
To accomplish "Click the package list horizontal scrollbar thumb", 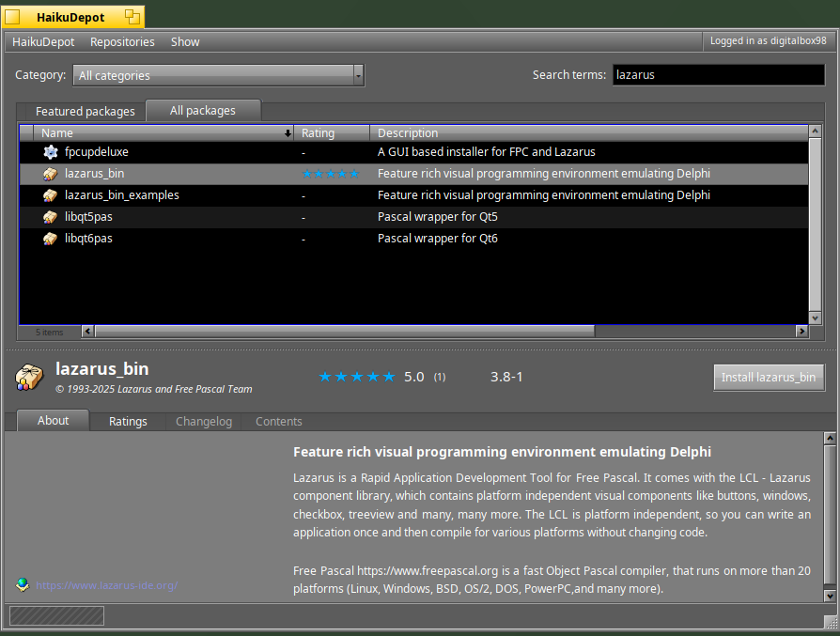I will coord(345,332).
